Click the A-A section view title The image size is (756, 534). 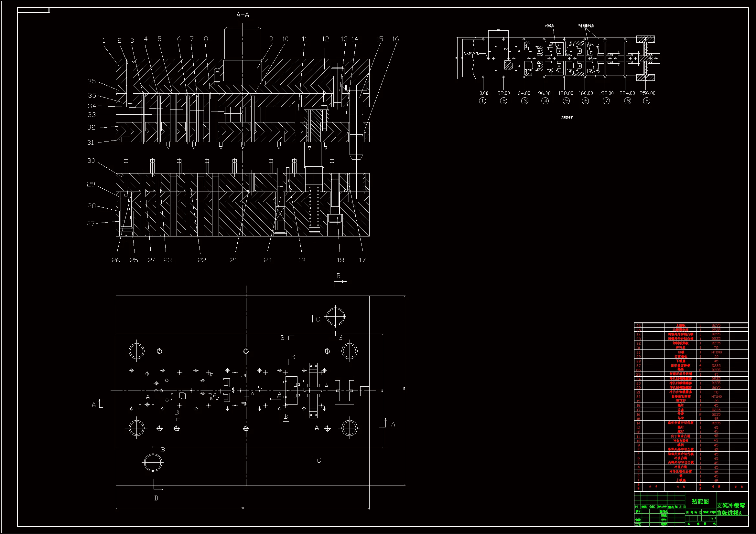click(243, 15)
